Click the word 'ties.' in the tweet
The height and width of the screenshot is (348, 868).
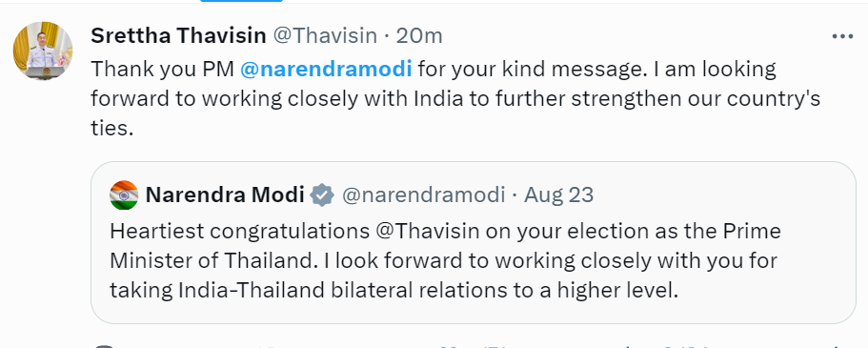[112, 129]
